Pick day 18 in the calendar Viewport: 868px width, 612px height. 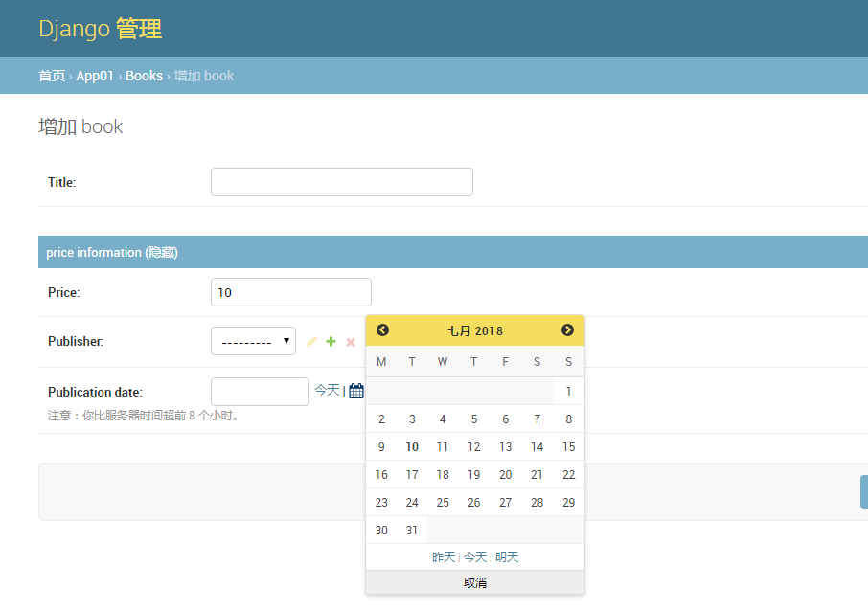click(443, 474)
